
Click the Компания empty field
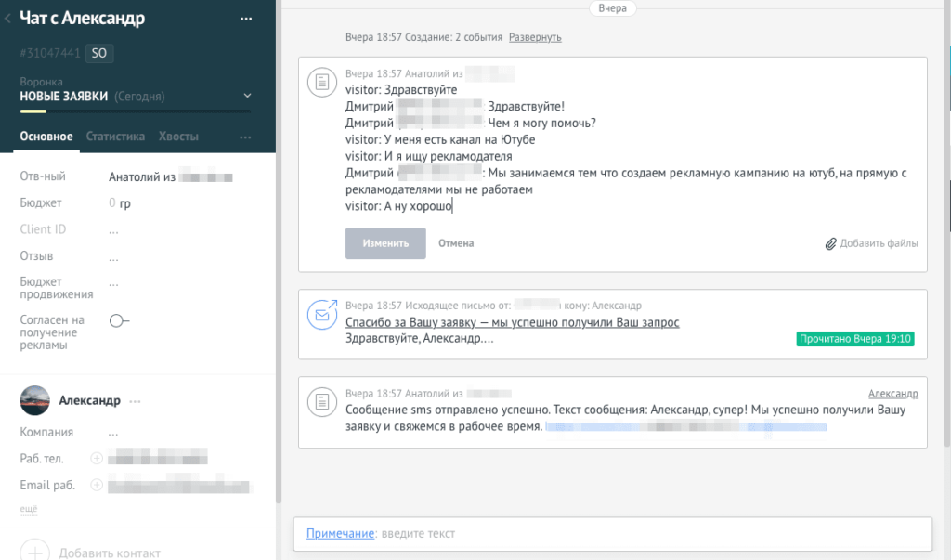(x=113, y=433)
